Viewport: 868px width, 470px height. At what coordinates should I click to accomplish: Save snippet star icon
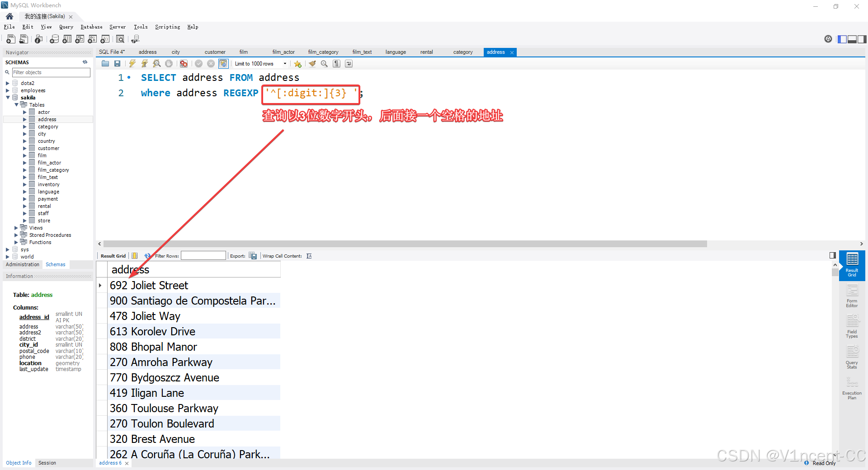coord(298,64)
